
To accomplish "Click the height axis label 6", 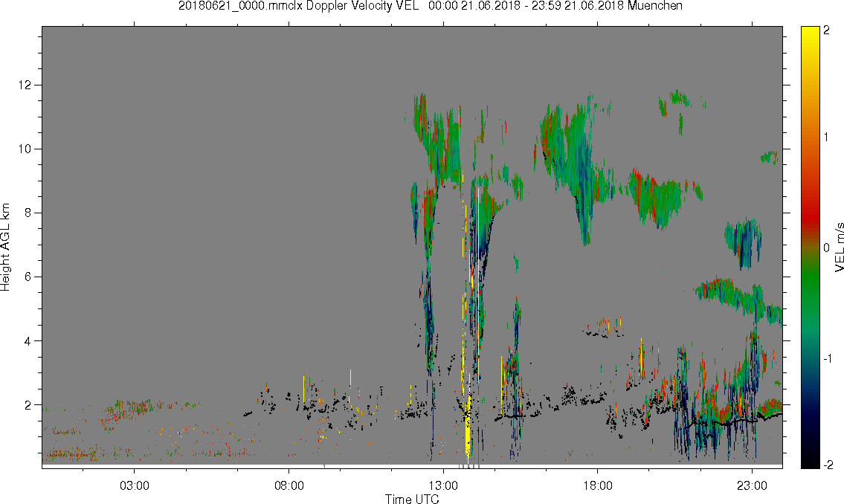I will point(28,277).
